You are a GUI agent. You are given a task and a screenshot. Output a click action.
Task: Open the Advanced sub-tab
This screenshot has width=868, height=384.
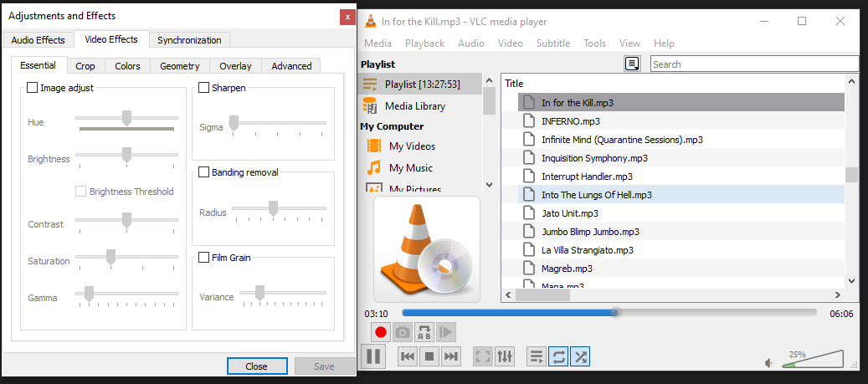point(291,66)
